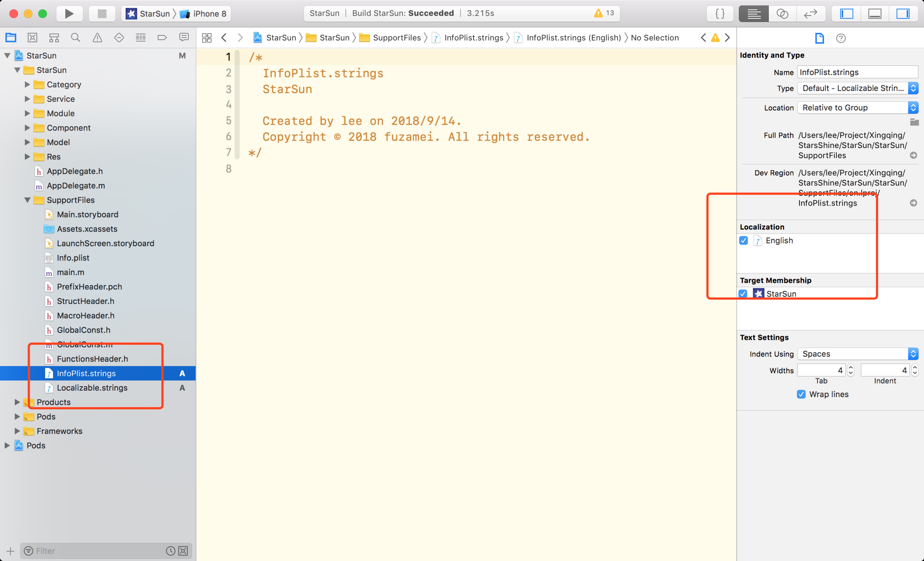The image size is (924, 561).
Task: Open the Breakpoint navigator icon
Action: (162, 38)
